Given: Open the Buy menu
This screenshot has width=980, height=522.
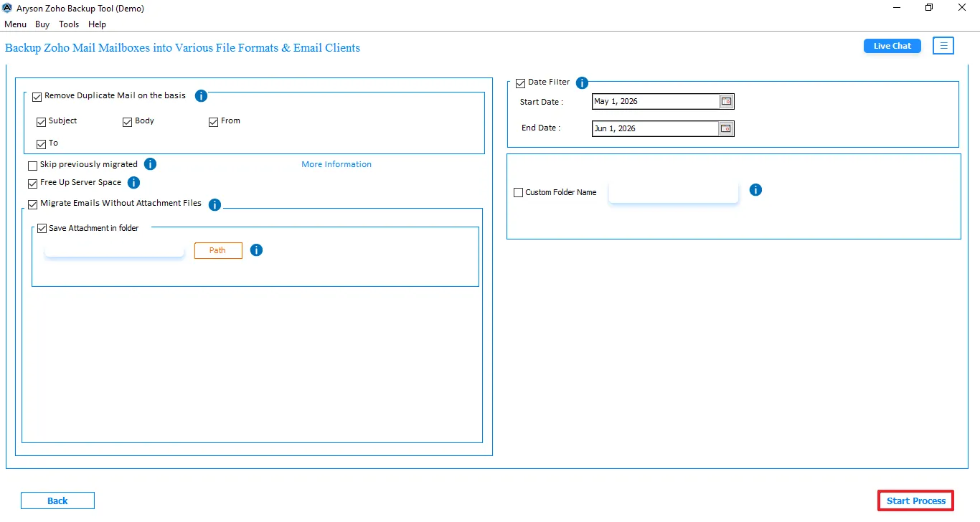Looking at the screenshot, I should pos(42,24).
